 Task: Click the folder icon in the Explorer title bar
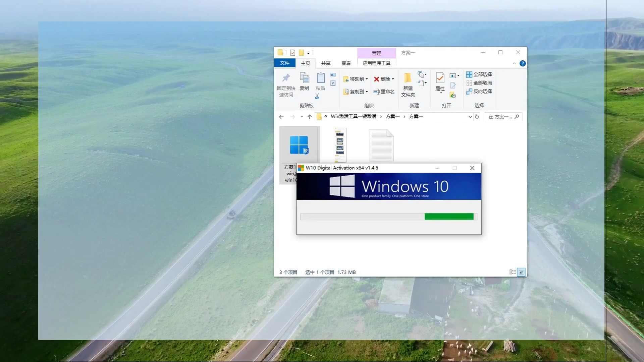coord(280,52)
